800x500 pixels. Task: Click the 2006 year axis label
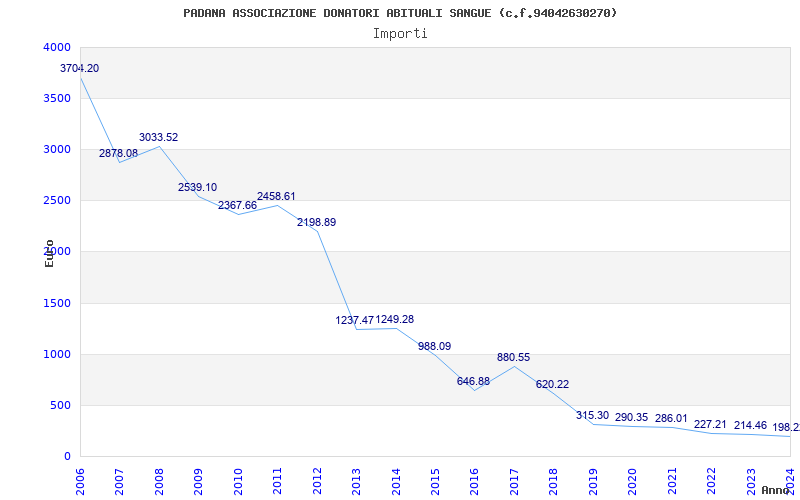tap(80, 482)
